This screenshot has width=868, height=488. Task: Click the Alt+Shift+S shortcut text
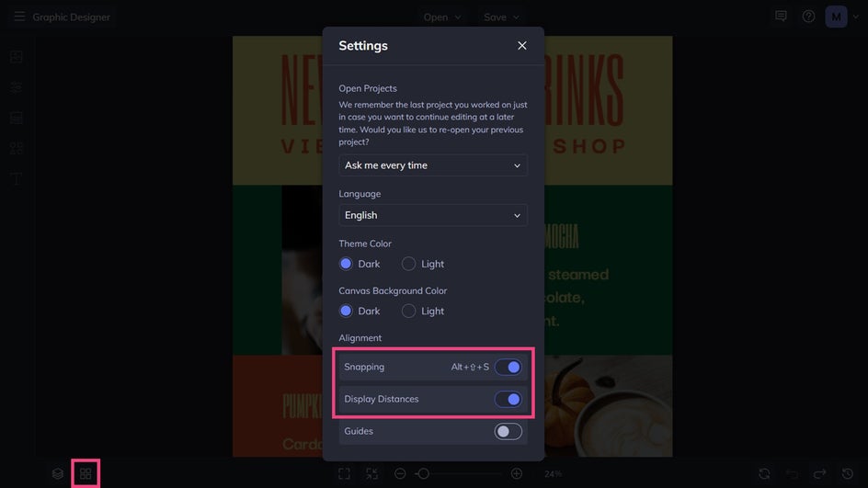470,367
